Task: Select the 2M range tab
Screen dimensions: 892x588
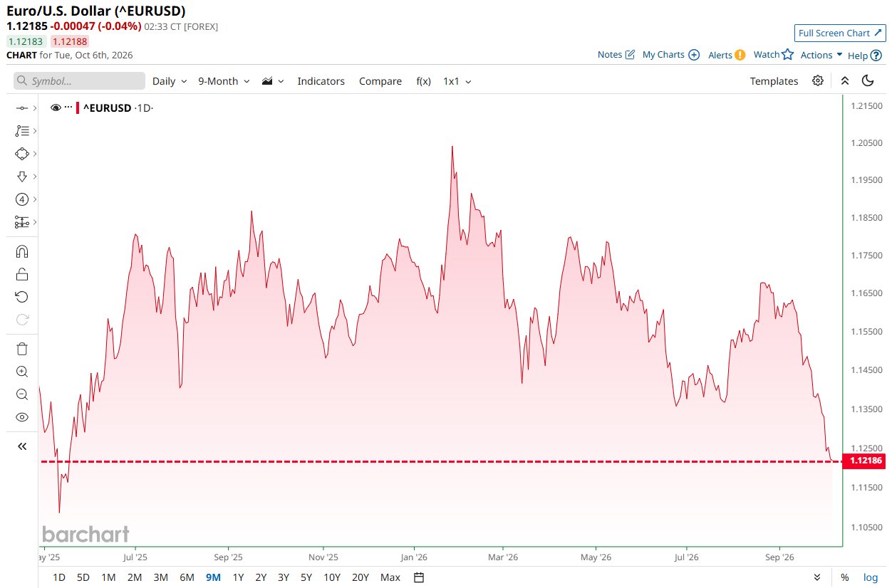Action: 135,577
